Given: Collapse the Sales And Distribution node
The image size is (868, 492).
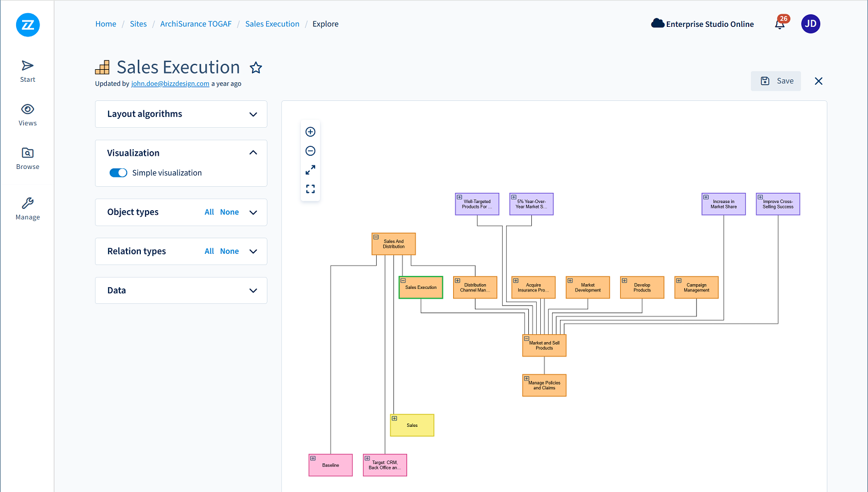Looking at the screenshot, I should click(x=376, y=237).
